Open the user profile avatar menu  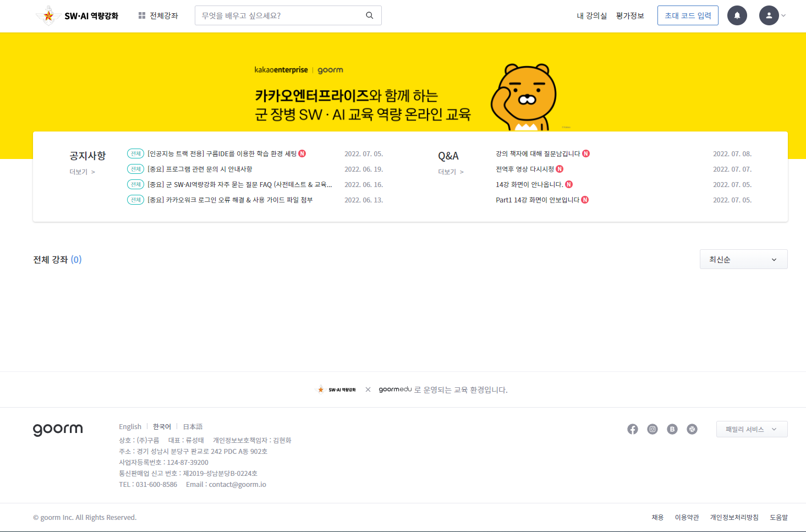769,15
